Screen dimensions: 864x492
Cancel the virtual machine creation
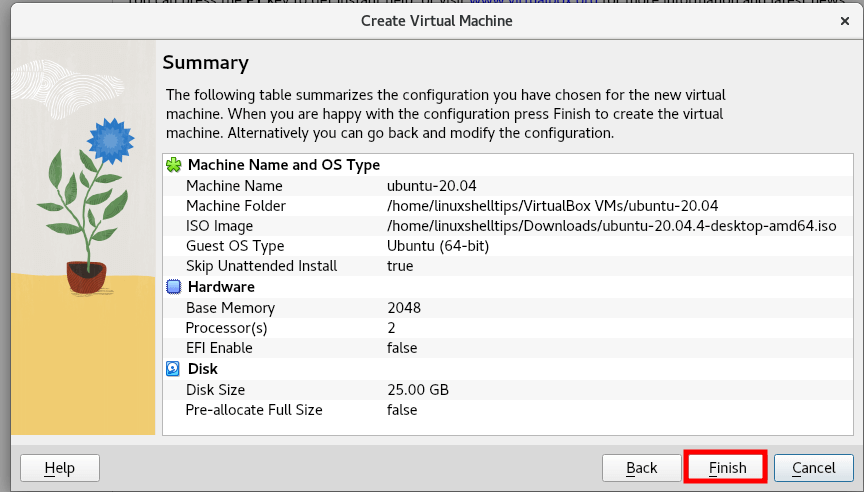point(813,467)
